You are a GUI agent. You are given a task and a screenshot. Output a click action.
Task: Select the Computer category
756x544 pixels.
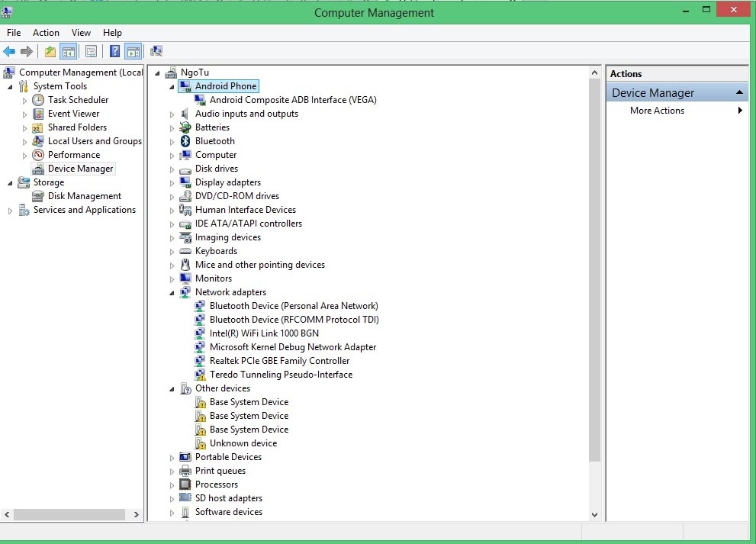[216, 155]
